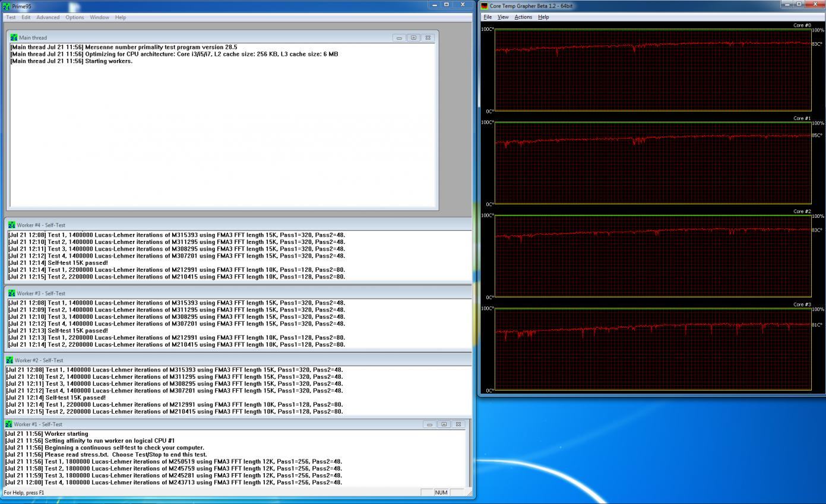
Task: Click 'Self-test 15K passed!' in Worker #2
Action: coord(56,398)
